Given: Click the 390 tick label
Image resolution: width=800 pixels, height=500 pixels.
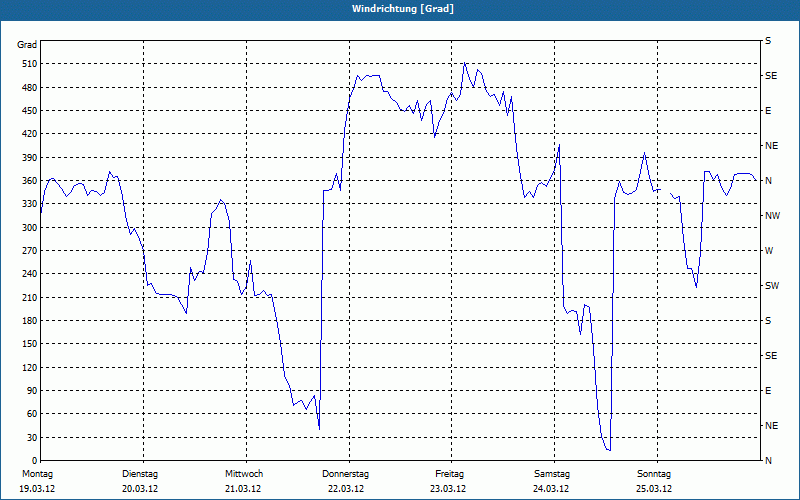Looking at the screenshot, I should click(x=30, y=158).
